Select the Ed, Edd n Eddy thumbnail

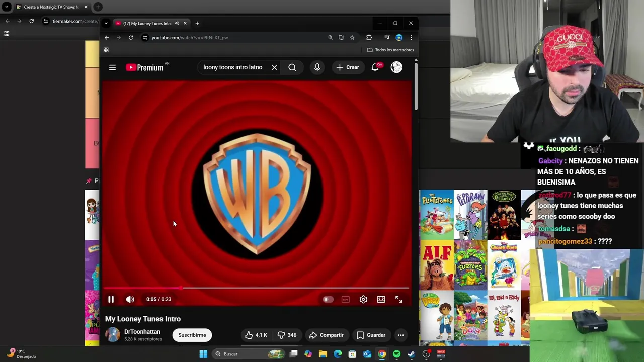click(504, 315)
